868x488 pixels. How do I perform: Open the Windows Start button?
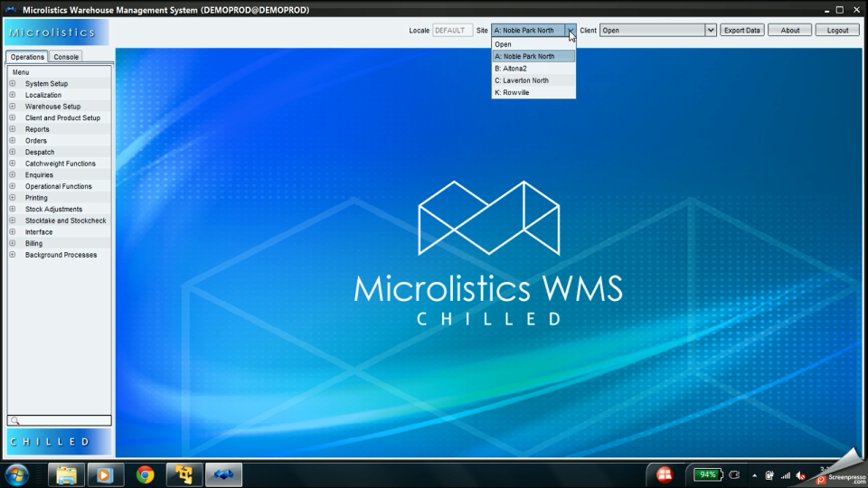click(x=17, y=474)
